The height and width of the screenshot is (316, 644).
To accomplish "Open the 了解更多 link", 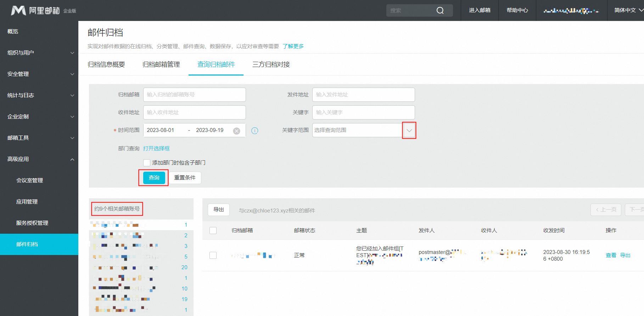I will (x=293, y=46).
